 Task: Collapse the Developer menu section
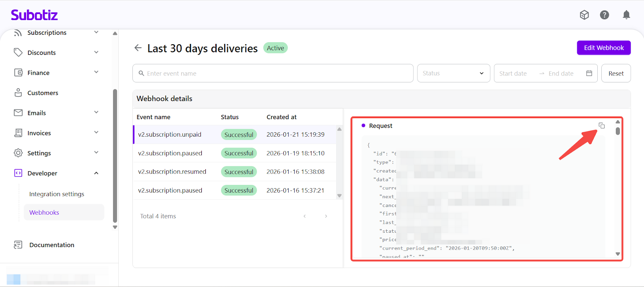pos(96,173)
